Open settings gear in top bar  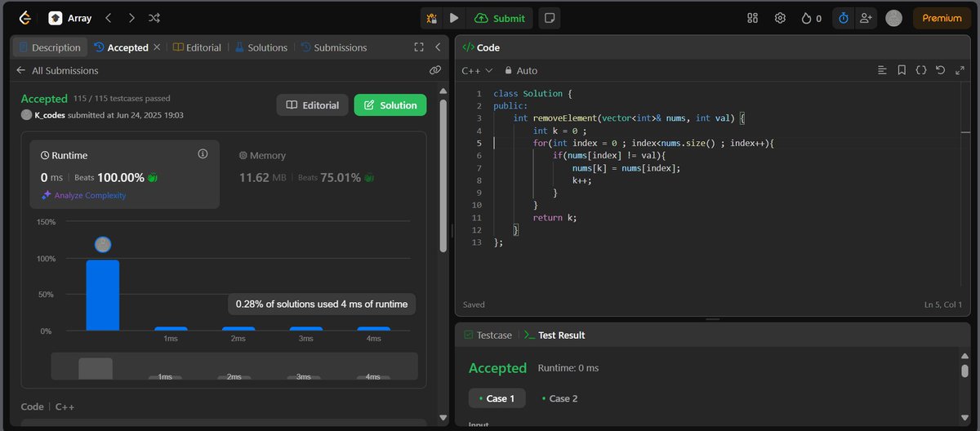[x=780, y=18]
